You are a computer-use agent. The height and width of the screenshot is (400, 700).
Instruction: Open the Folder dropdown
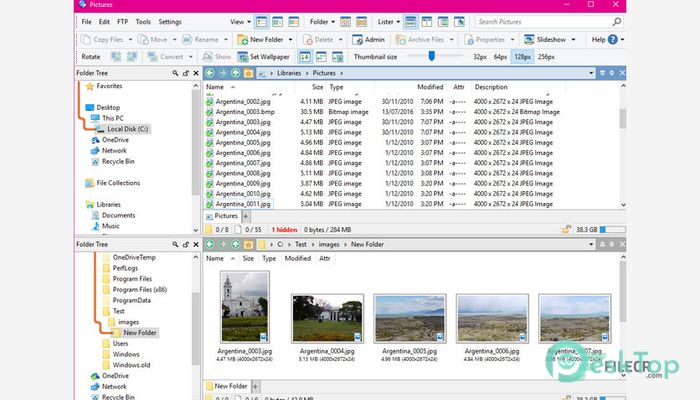[322, 21]
